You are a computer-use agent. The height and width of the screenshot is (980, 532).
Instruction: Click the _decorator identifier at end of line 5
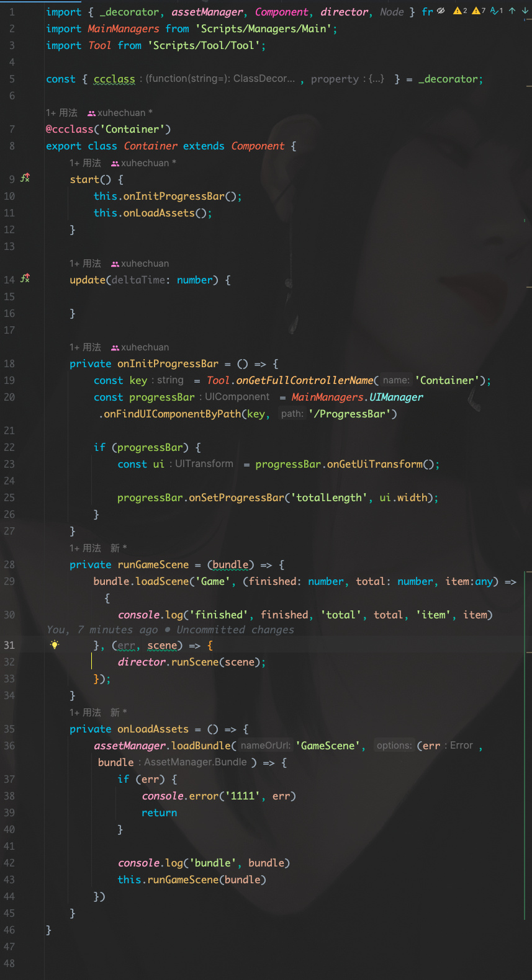point(448,79)
